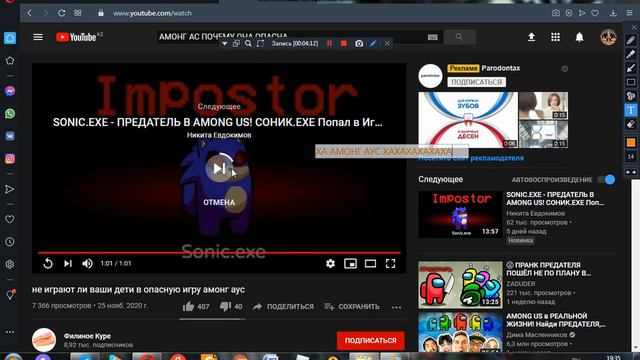Open SONIC.EXE Impostor video thumbnail
The image size is (640, 360).
pyautogui.click(x=460, y=214)
